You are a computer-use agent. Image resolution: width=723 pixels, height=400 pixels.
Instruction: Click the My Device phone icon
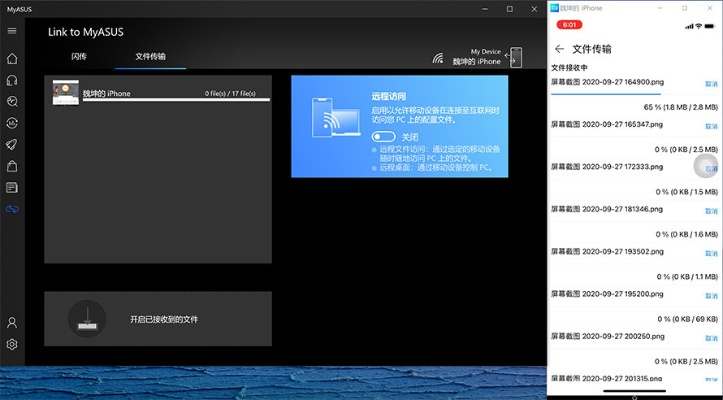pyautogui.click(x=515, y=57)
